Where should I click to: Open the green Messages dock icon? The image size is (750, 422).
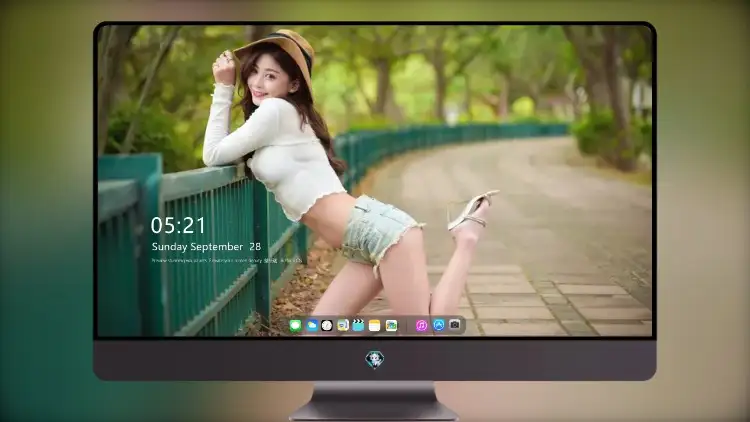(x=296, y=326)
